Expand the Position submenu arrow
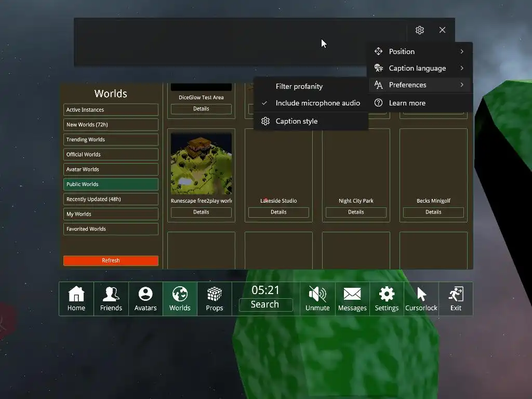 462,51
